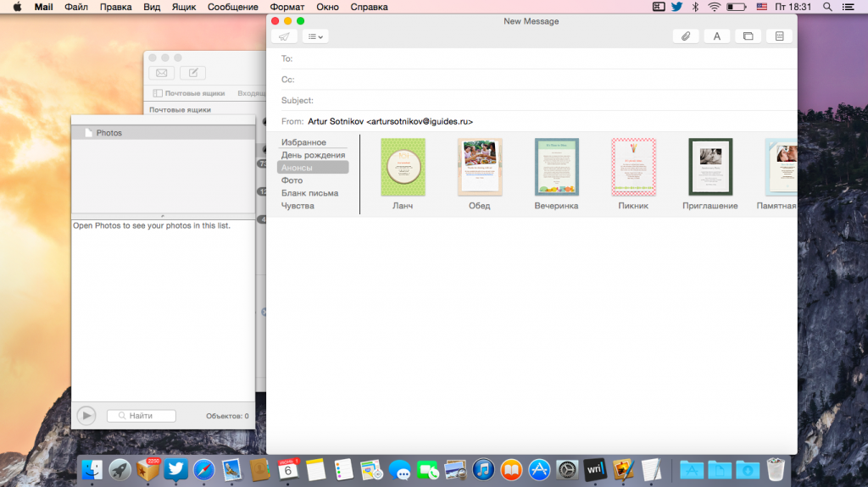Screen dimensions: 868x487
Task: Click the send message paper plane icon
Action: point(284,36)
